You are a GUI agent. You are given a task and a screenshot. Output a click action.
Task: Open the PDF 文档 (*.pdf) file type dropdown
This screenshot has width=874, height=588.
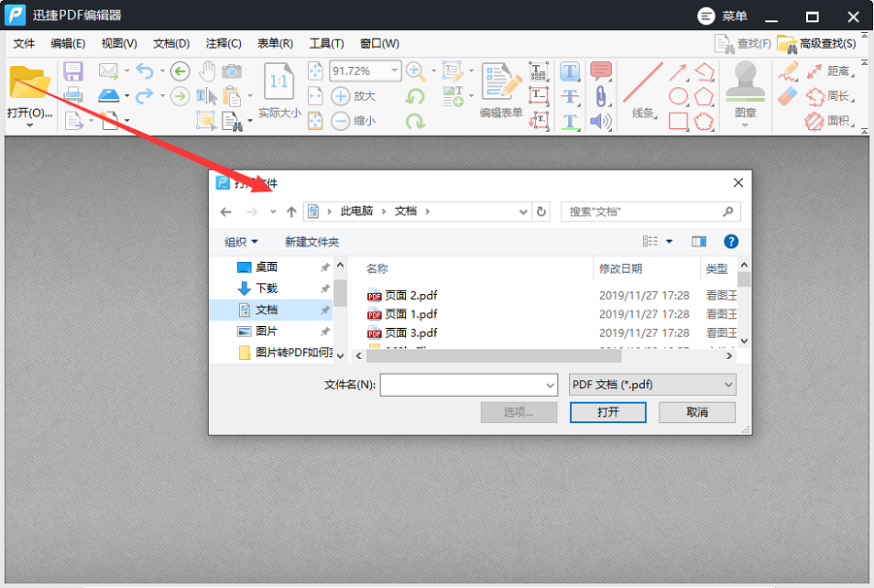tap(653, 385)
